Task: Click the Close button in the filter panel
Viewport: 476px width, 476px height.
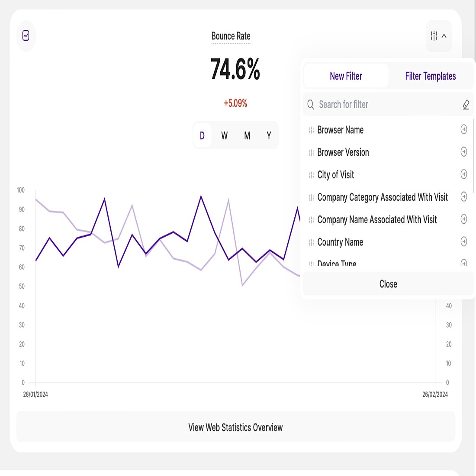Action: (388, 284)
